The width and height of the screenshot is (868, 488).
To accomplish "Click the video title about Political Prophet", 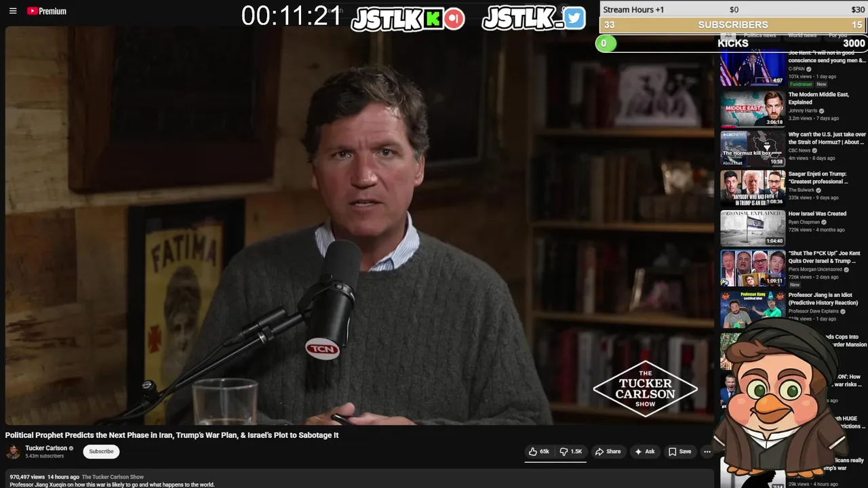I will 172,435.
